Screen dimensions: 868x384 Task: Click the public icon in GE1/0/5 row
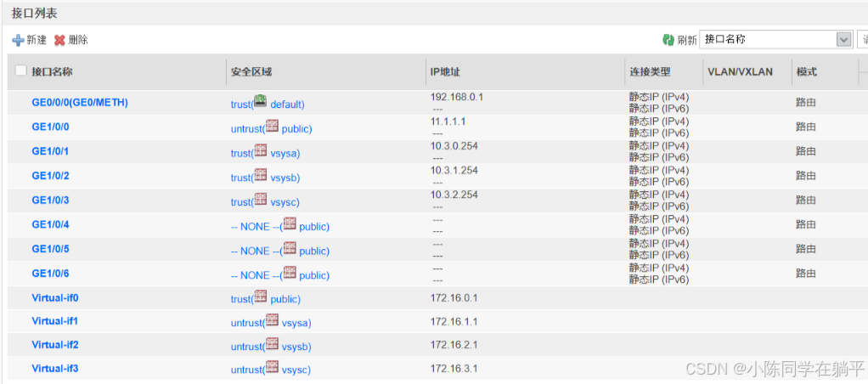[290, 248]
